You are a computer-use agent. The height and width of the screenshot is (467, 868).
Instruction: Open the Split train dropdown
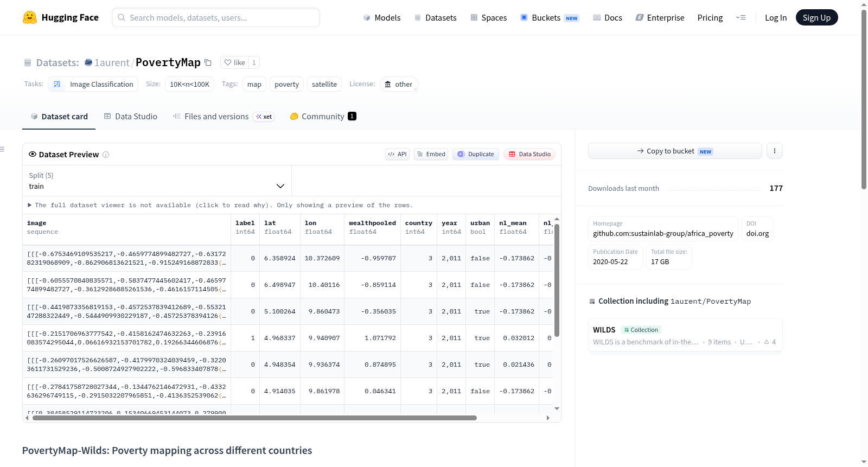(x=157, y=181)
